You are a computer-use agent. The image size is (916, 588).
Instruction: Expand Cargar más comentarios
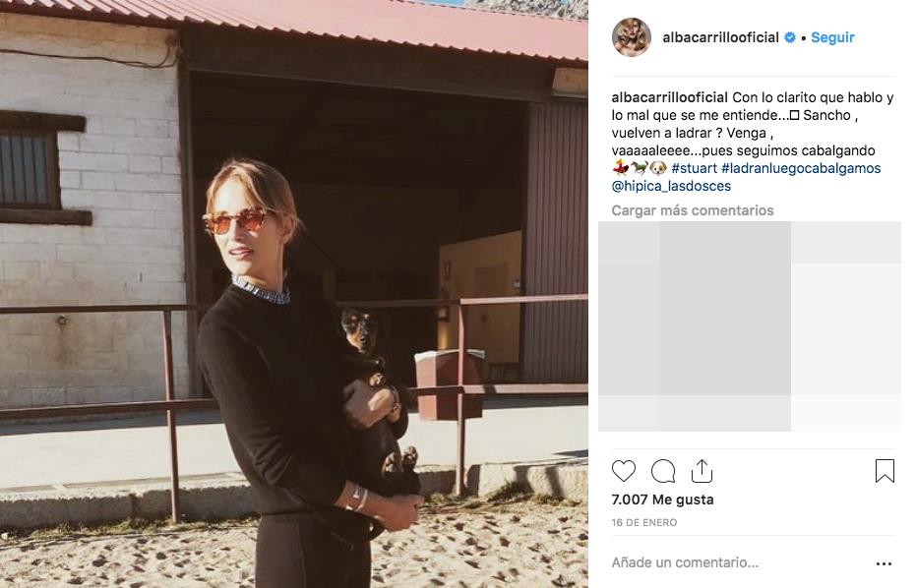tap(693, 210)
